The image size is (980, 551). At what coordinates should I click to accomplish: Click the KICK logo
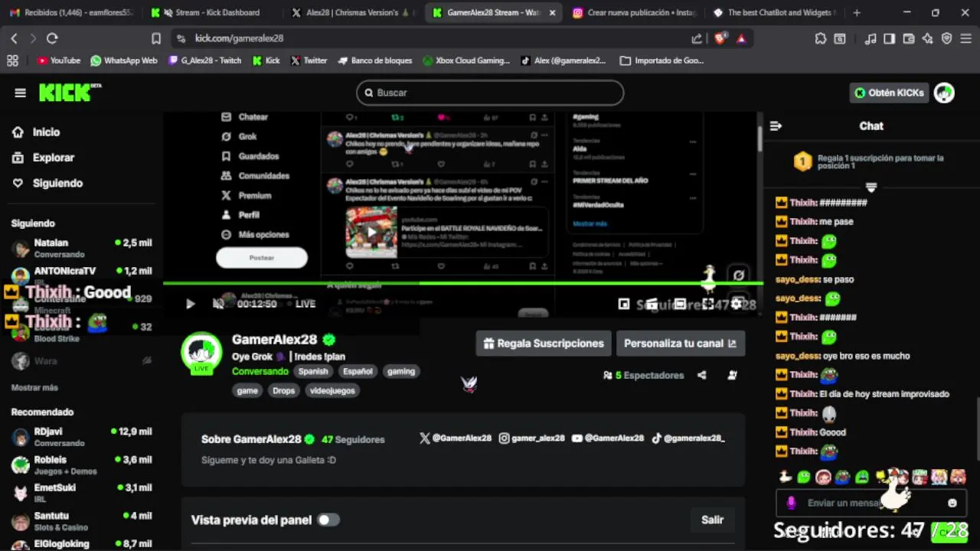point(70,92)
